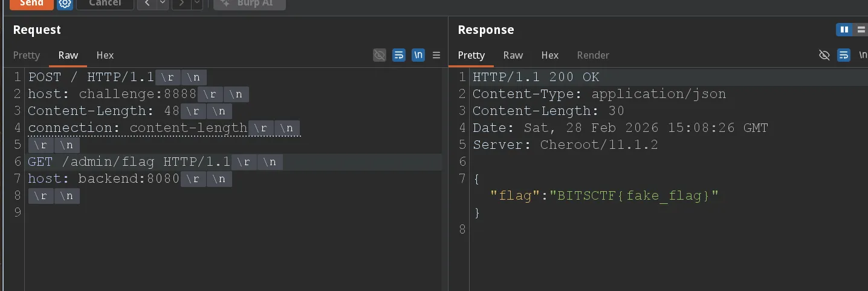Viewport: 868px width, 291px height.
Task: Open the Response Render tab
Action: pos(593,55)
